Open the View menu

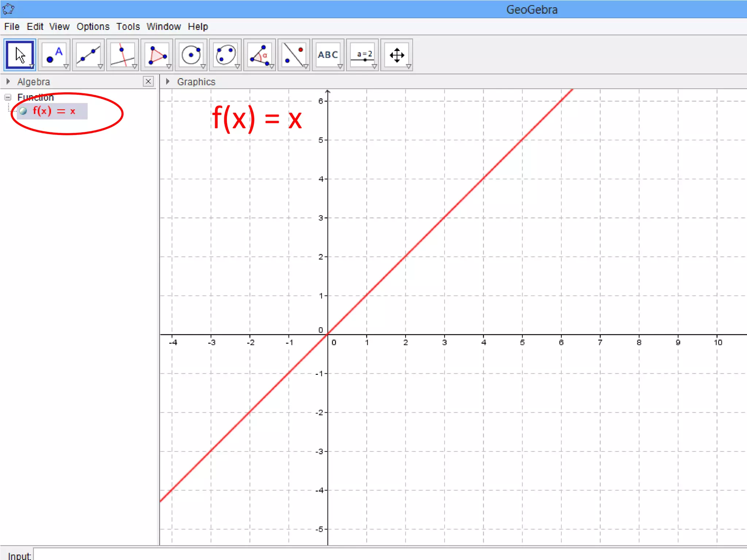[59, 27]
